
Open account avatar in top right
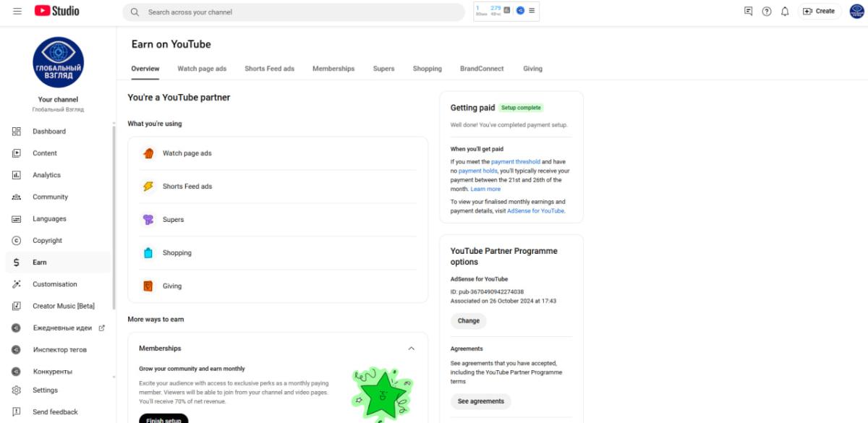click(856, 12)
